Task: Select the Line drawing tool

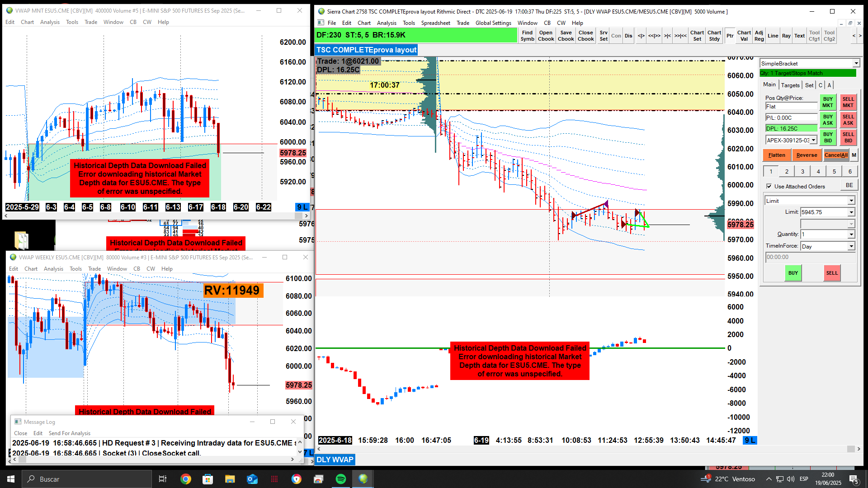Action: 773,36
